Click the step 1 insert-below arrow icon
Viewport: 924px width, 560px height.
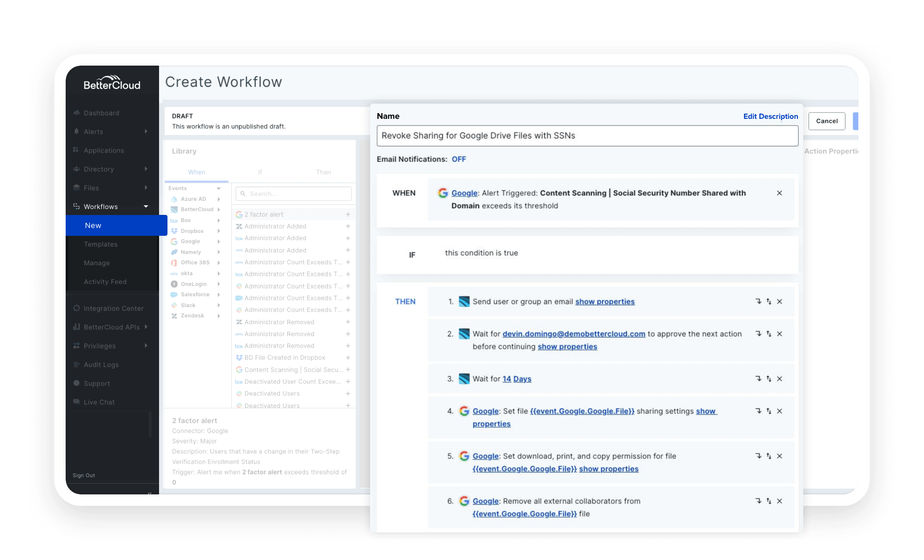tap(758, 301)
